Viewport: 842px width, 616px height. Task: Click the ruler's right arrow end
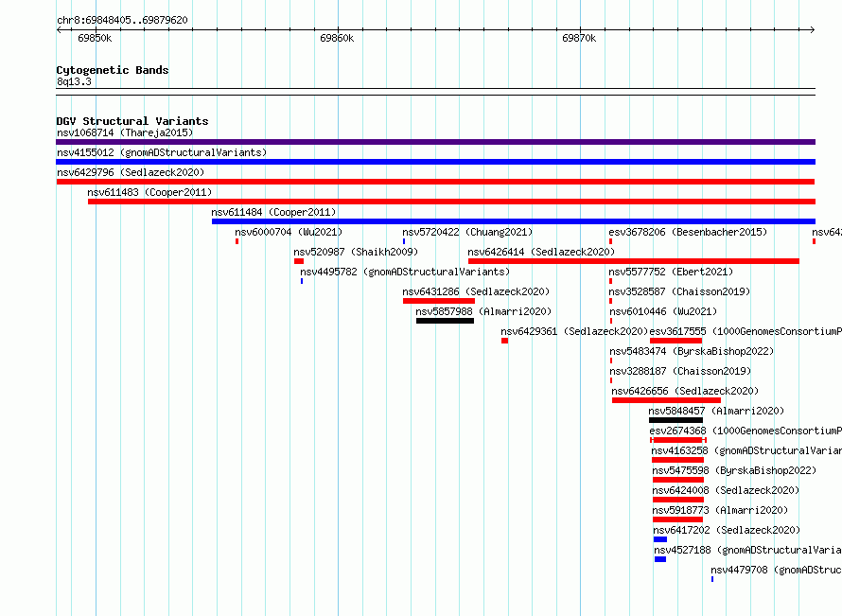pyautogui.click(x=813, y=29)
